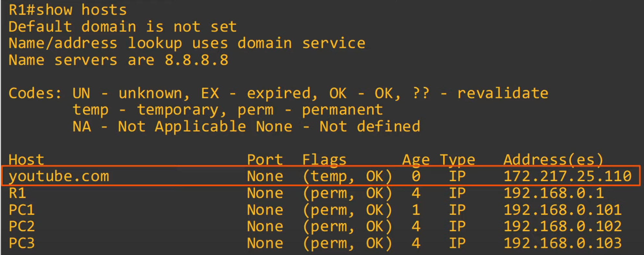Click the 'show hosts' command text

tap(81, 10)
